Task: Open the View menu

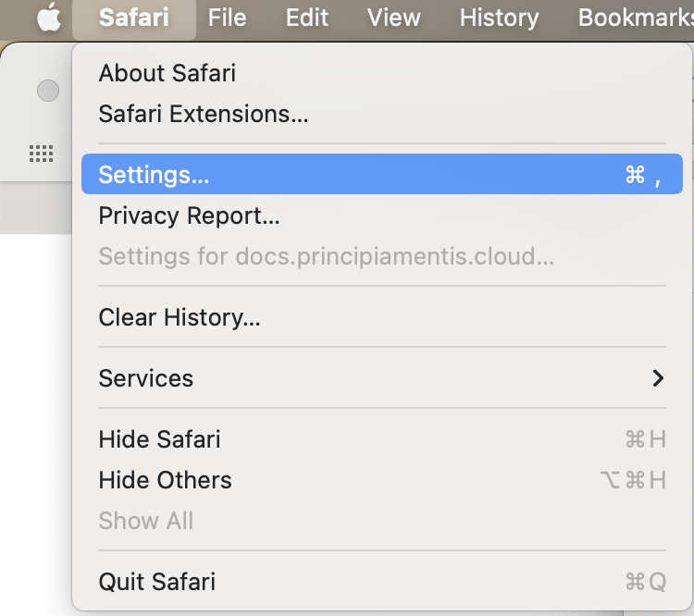Action: (393, 18)
